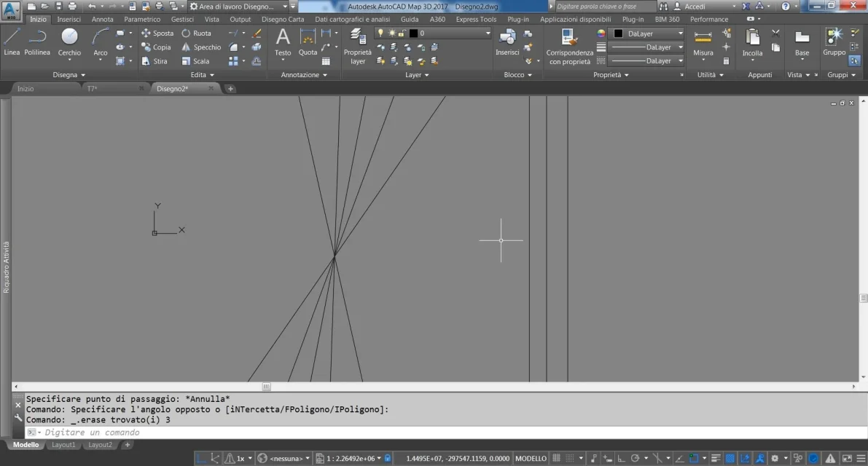Click the scissors cut icon in Appunti

[775, 33]
